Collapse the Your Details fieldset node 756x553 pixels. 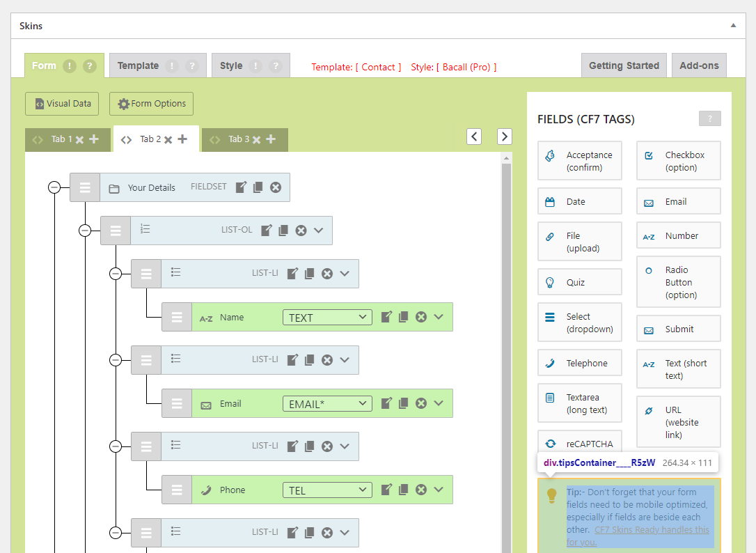click(54, 187)
